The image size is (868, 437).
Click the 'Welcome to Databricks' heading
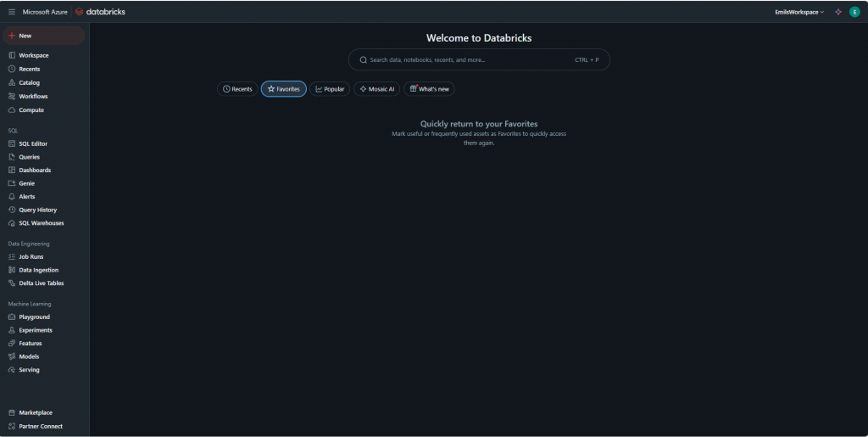tap(479, 38)
